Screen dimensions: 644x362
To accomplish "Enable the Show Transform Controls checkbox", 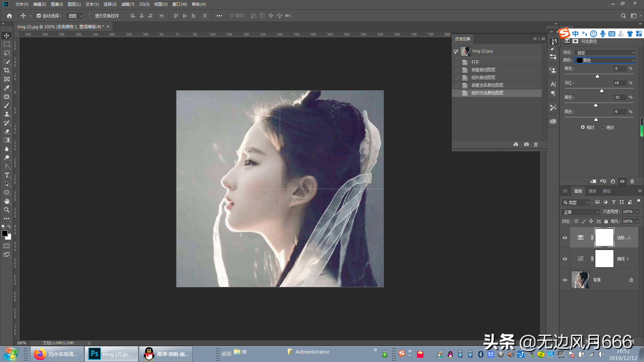I will coord(91,16).
